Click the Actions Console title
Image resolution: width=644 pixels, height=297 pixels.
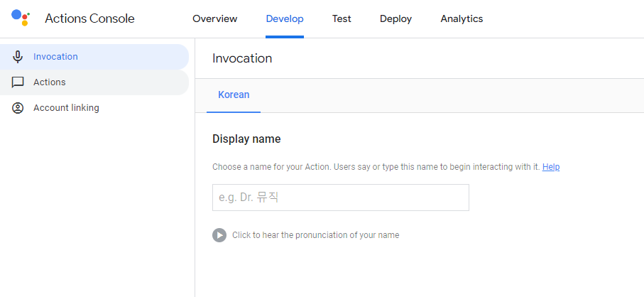pyautogui.click(x=89, y=18)
